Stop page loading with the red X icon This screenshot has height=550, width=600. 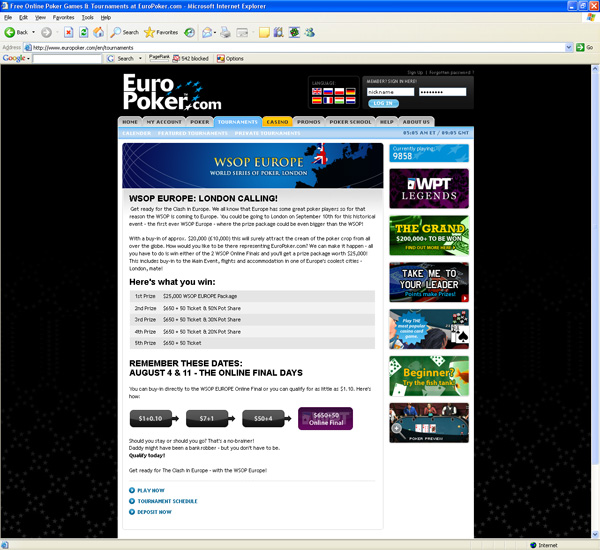[x=68, y=33]
